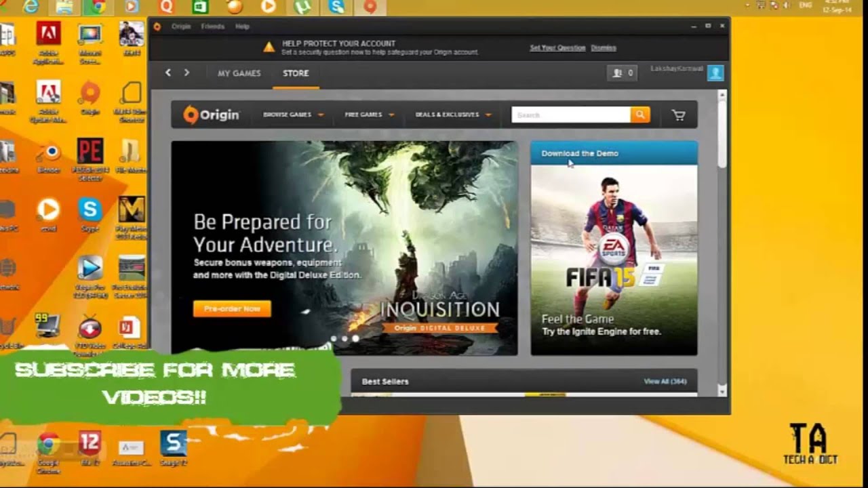Click the volume icon in the system tray

tap(786, 5)
